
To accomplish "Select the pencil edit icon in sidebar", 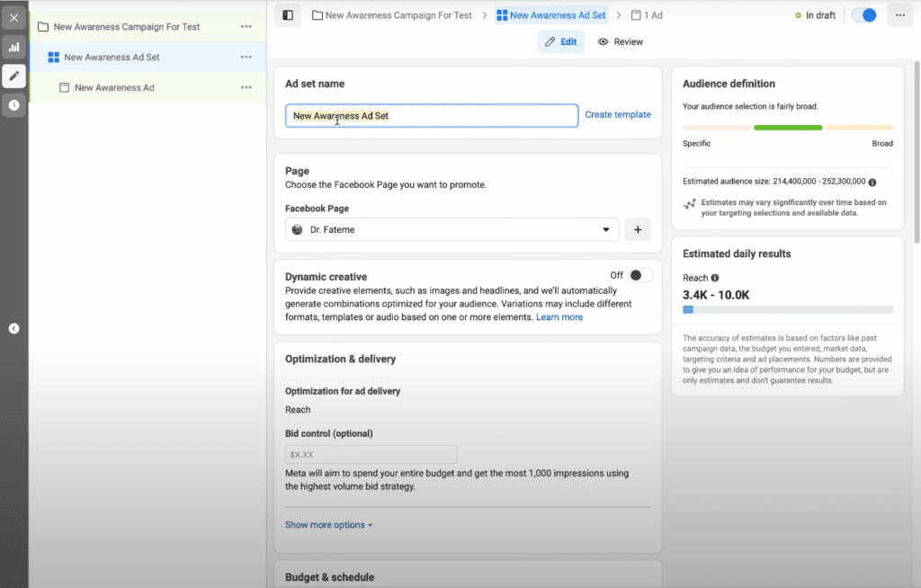I will [13, 76].
